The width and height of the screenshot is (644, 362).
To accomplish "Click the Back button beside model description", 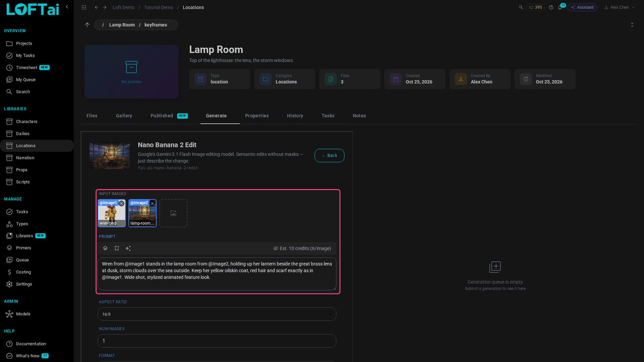I will [x=330, y=155].
